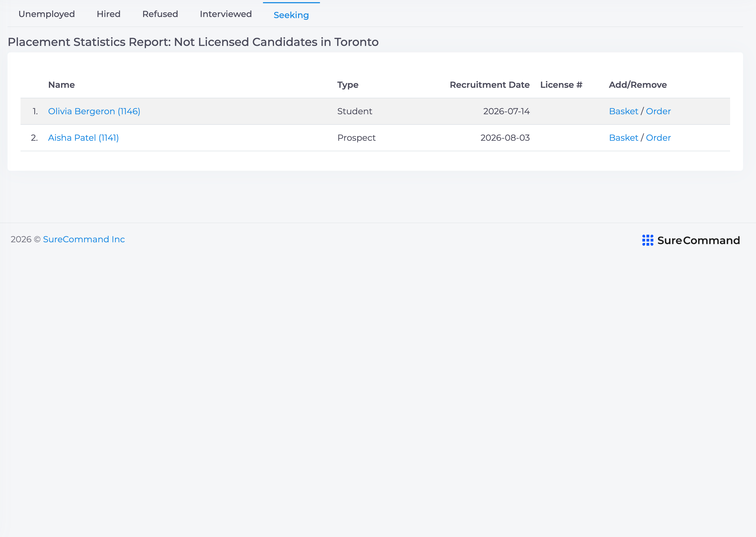Select the Student type cell

[x=355, y=111]
